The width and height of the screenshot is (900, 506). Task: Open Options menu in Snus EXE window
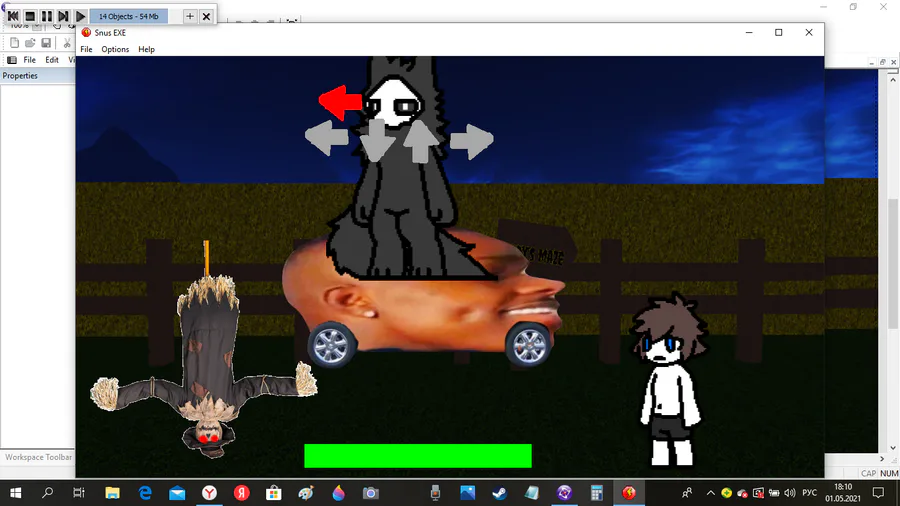tap(115, 49)
